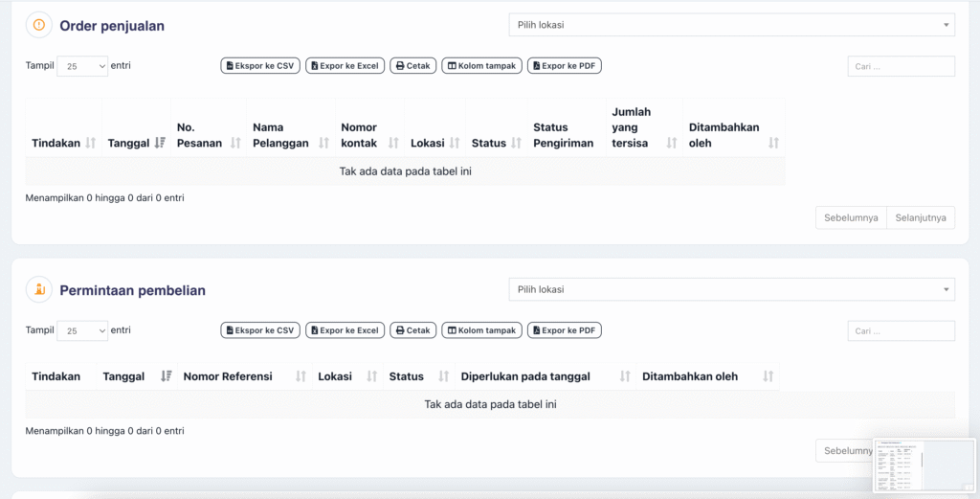Sort Order penjualan table by Tanggal
The height and width of the screenshot is (499, 980).
click(136, 143)
